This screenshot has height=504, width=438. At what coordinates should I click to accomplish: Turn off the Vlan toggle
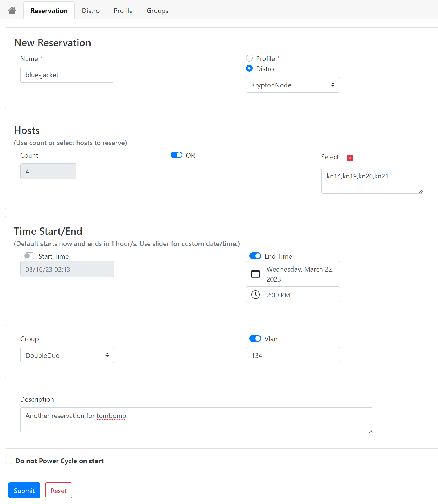(255, 338)
